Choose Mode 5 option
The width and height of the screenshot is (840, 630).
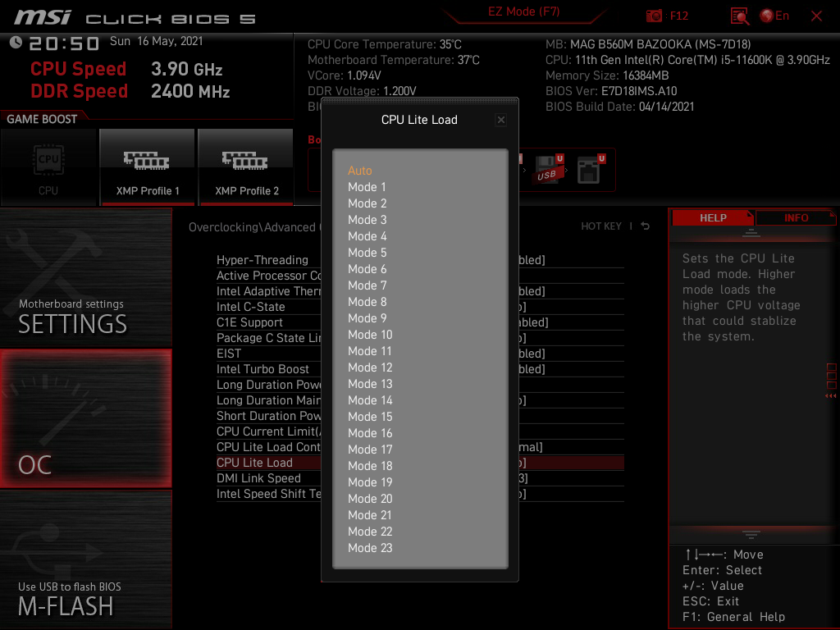[x=367, y=253]
